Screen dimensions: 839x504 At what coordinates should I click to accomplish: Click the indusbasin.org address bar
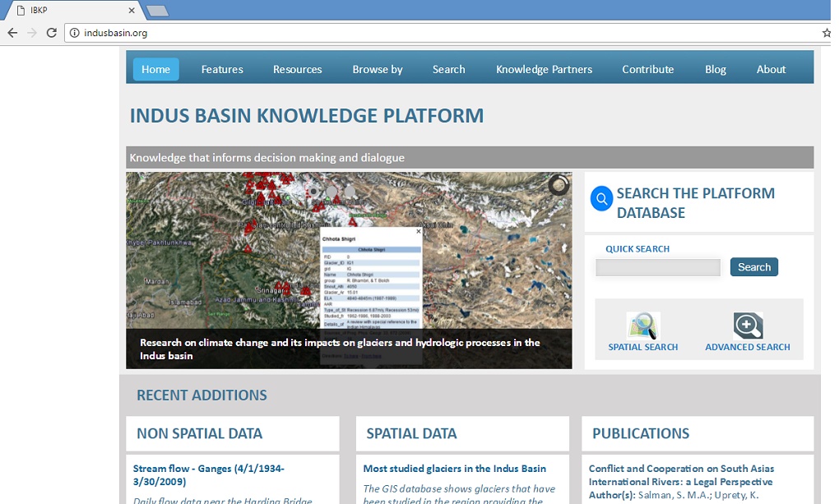[444, 33]
